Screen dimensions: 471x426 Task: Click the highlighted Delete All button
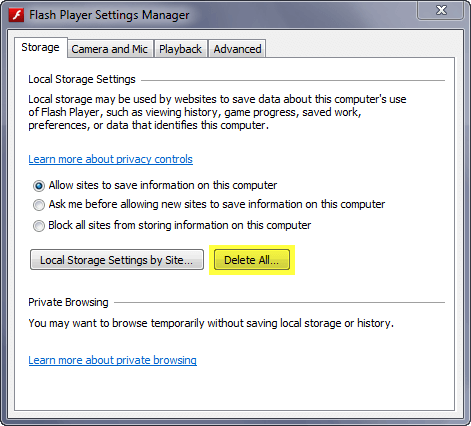point(252,260)
